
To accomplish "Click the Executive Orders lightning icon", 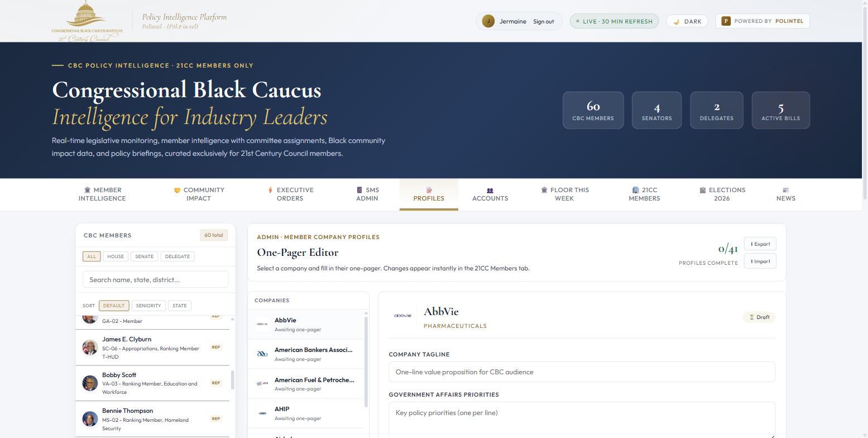I will pyautogui.click(x=271, y=190).
